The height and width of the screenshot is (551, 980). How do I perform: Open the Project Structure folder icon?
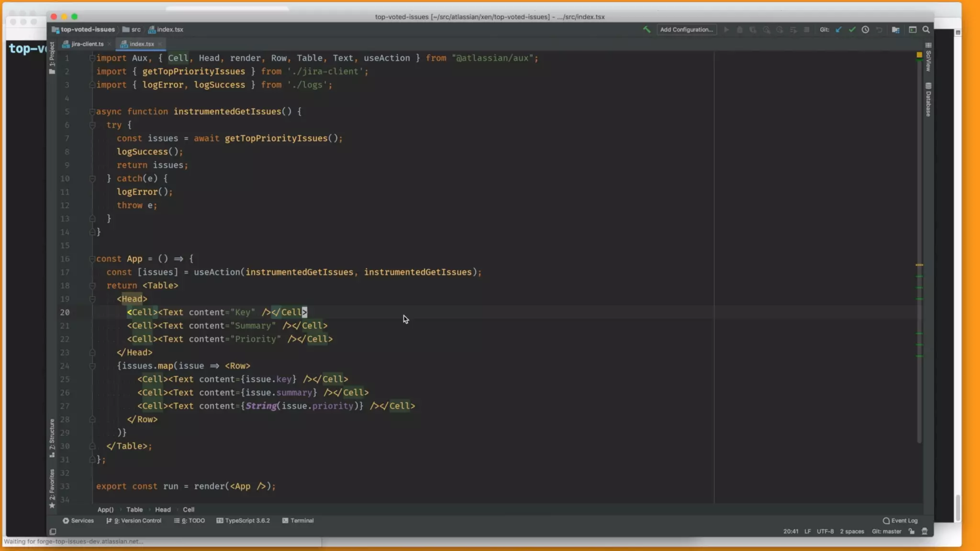(895, 30)
